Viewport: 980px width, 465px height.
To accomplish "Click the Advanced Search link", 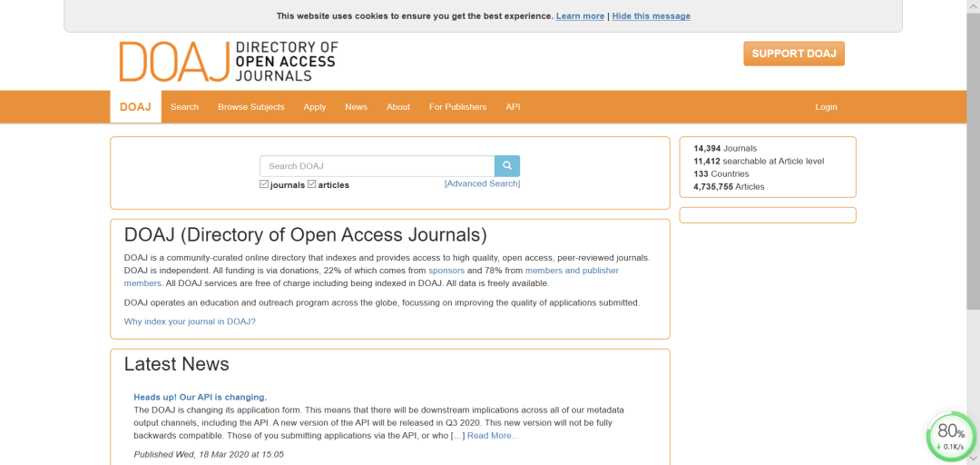I will 482,183.
